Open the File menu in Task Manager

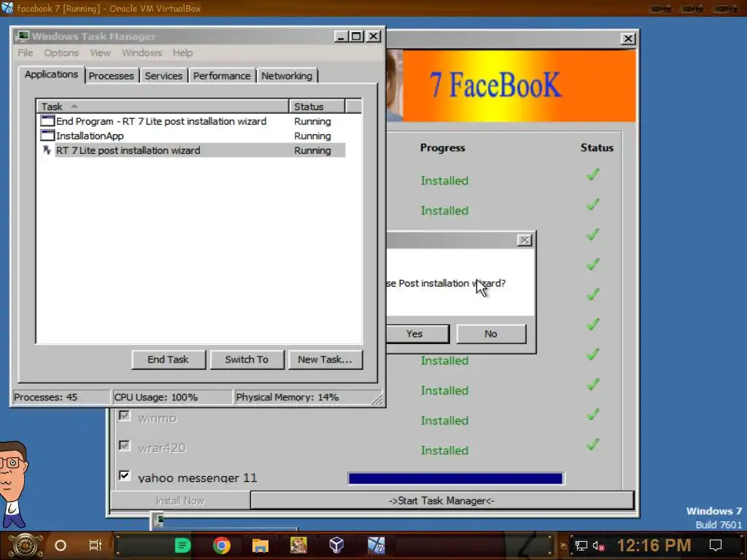pyautogui.click(x=26, y=52)
